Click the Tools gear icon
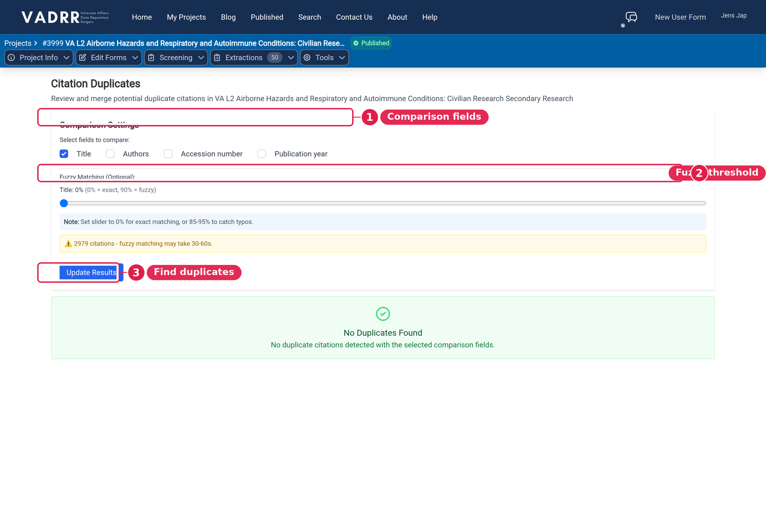 tap(307, 57)
